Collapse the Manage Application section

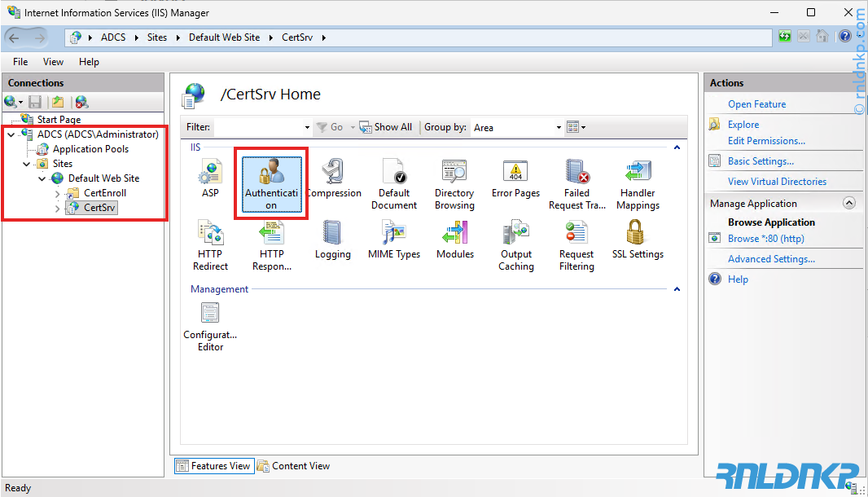[x=848, y=204]
